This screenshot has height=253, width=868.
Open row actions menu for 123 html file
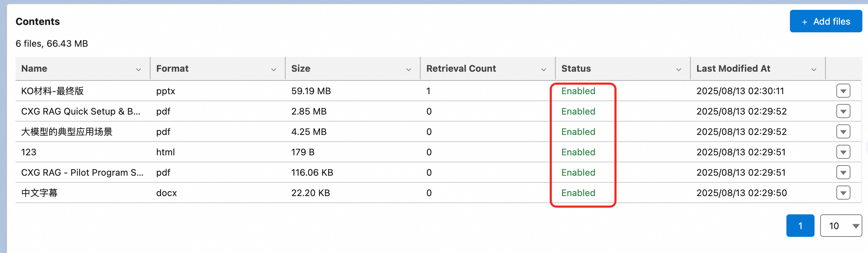click(843, 152)
